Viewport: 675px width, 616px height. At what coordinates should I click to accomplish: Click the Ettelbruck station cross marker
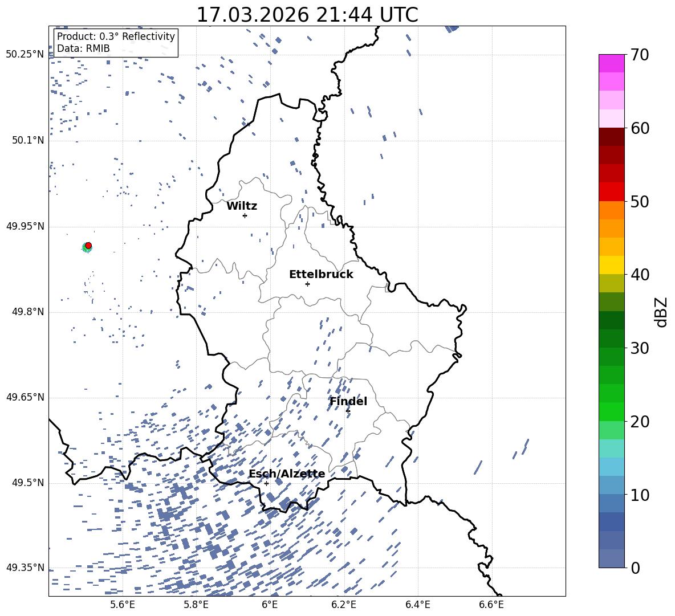click(x=307, y=284)
